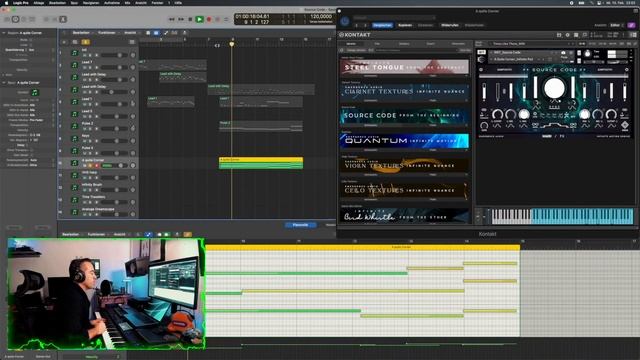Collapse the Spur A quite Corner inspector section

(4, 82)
